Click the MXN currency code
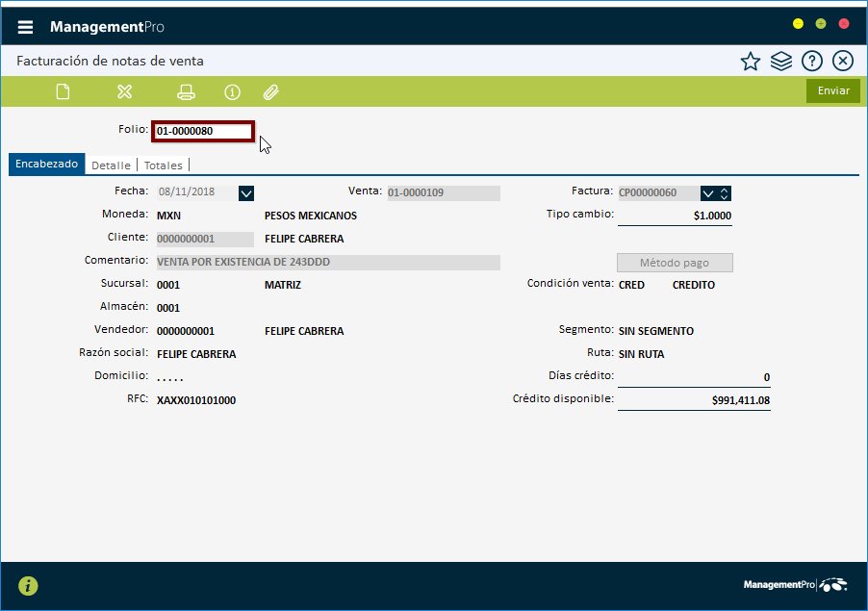The image size is (868, 611). point(168,216)
